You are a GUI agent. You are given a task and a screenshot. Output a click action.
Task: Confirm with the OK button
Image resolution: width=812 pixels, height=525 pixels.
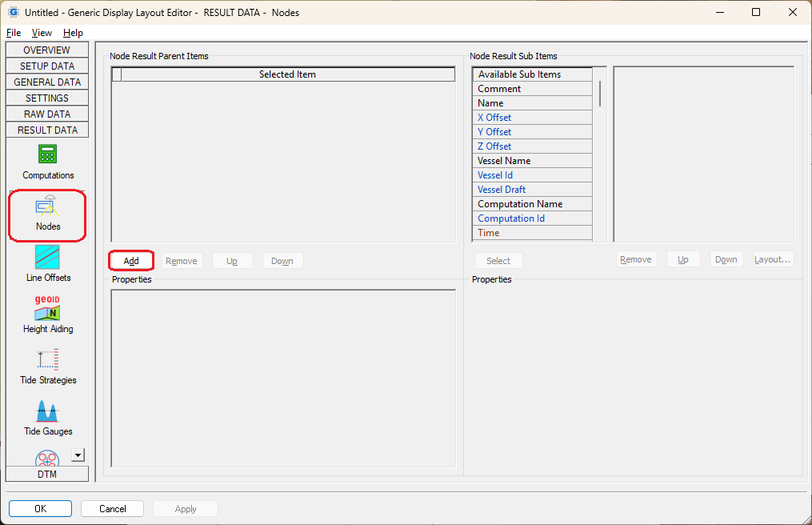[40, 508]
